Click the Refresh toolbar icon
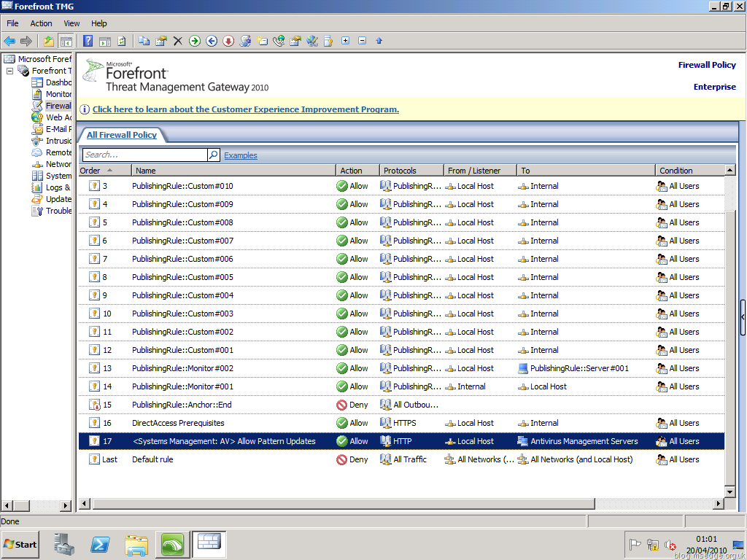Image resolution: width=747 pixels, height=560 pixels. point(122,41)
